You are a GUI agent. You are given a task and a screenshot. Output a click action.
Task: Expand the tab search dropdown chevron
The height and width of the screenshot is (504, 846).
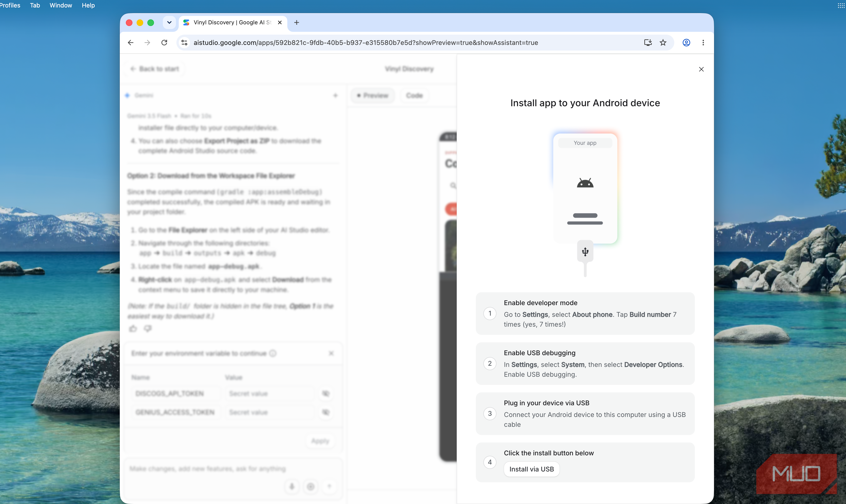pyautogui.click(x=169, y=22)
